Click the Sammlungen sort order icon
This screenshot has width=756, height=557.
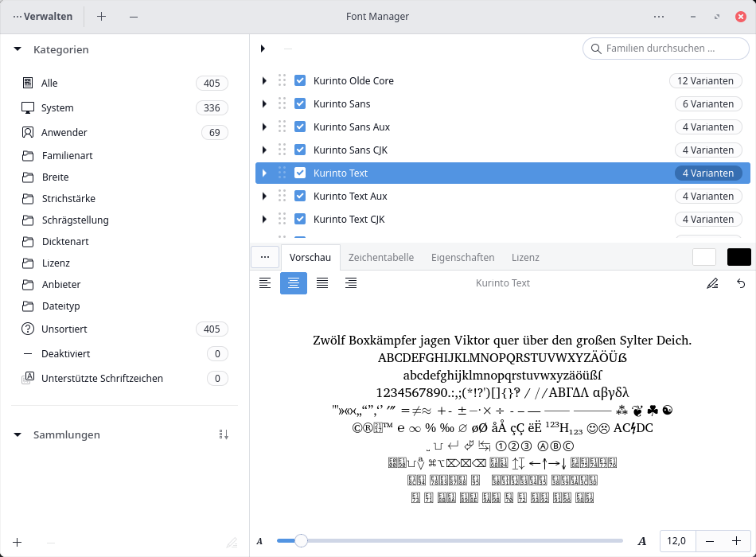tap(224, 434)
